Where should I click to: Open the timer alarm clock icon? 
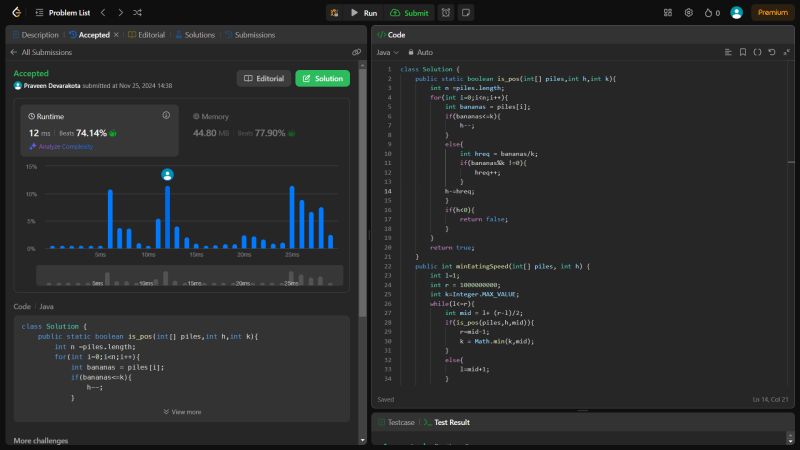444,12
